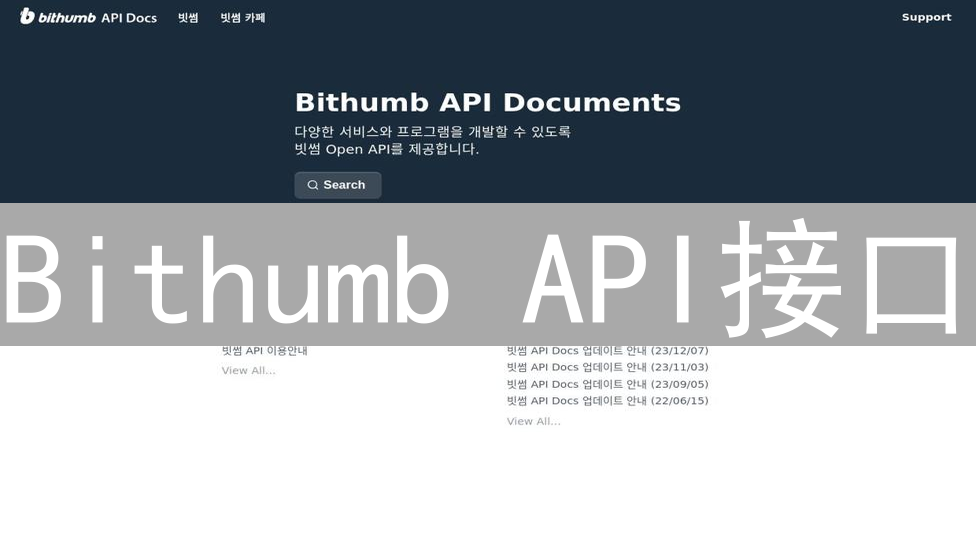Open the 빗썸 API 이용안내 link
976x549 pixels.
(265, 350)
